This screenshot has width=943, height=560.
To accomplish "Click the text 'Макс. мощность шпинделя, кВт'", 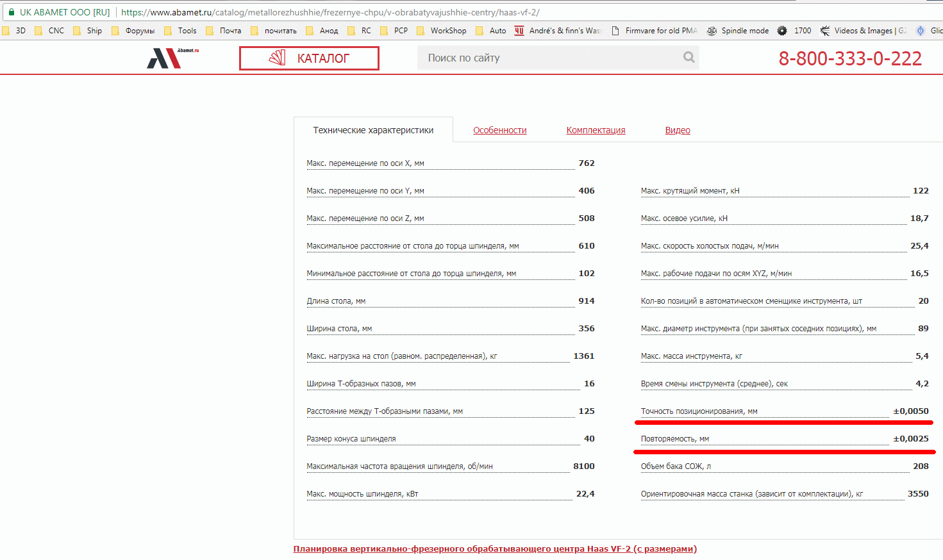I will coord(362,494).
